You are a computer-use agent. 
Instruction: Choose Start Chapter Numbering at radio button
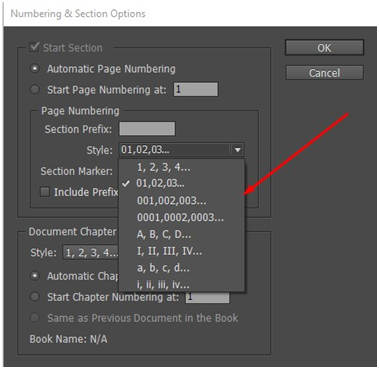(x=35, y=297)
